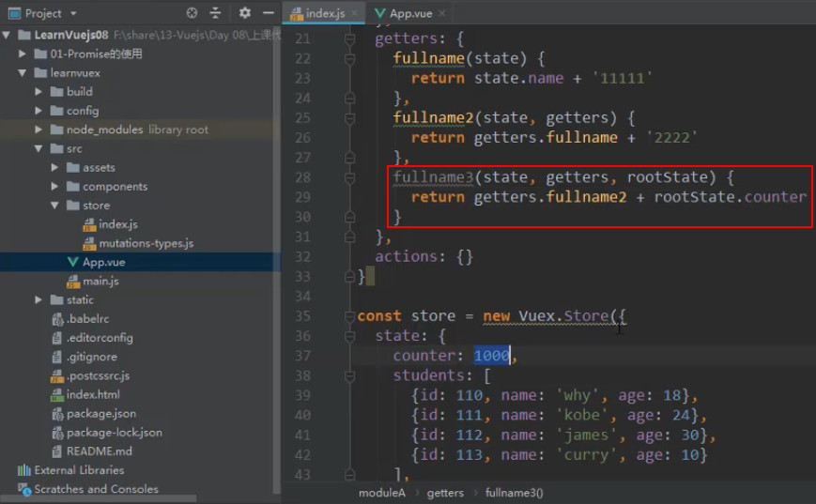Expand the static folder

pos(38,300)
